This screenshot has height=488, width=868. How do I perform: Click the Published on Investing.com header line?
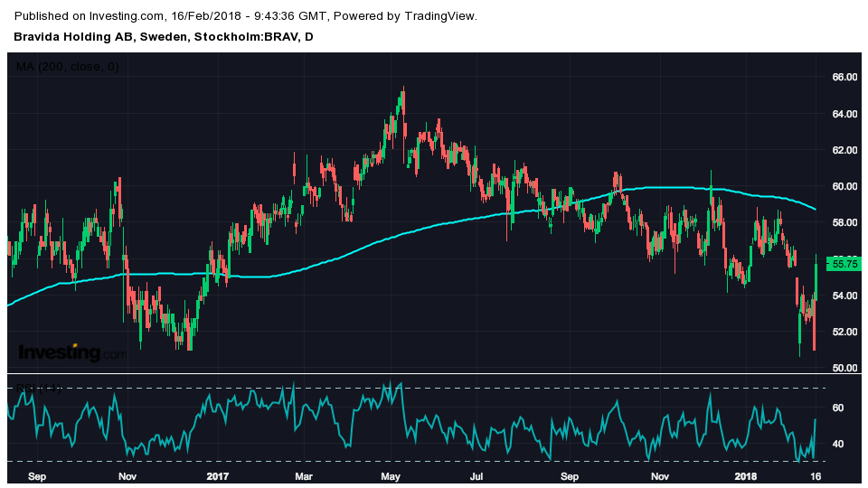(x=245, y=16)
